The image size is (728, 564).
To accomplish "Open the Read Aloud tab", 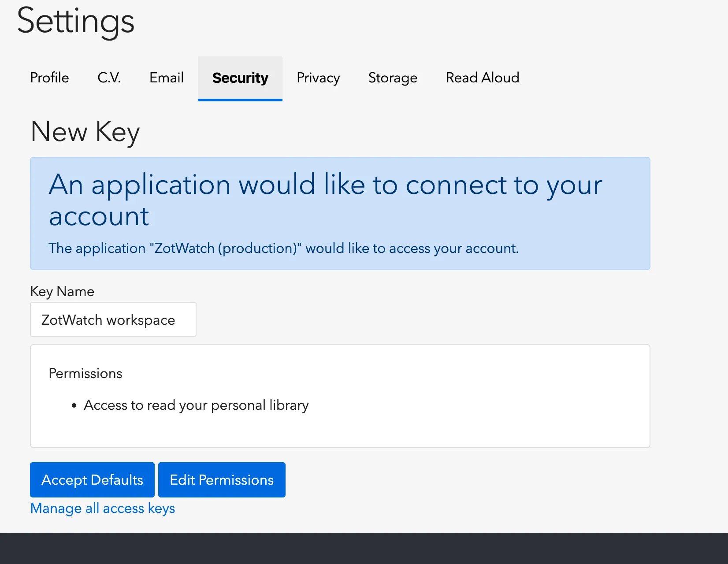I will [x=483, y=78].
